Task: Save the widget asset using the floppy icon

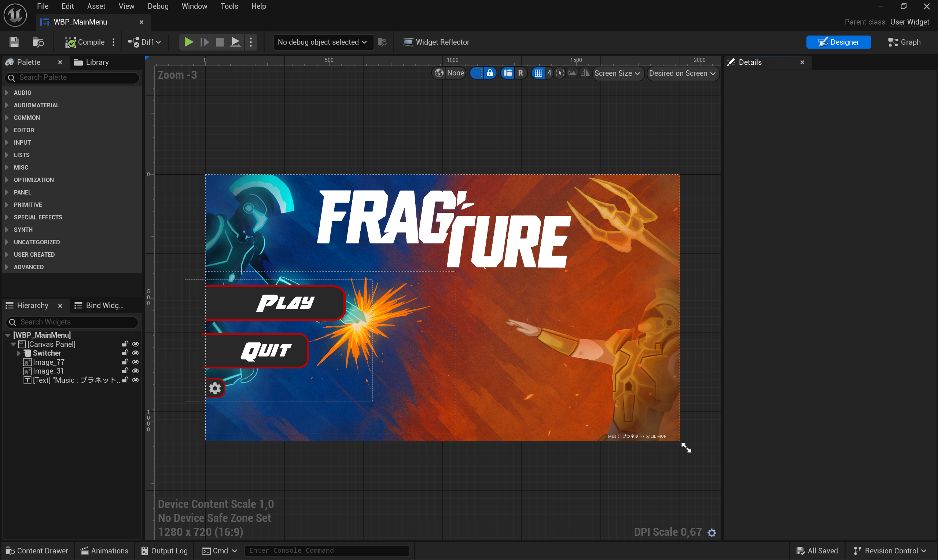Action: point(14,42)
